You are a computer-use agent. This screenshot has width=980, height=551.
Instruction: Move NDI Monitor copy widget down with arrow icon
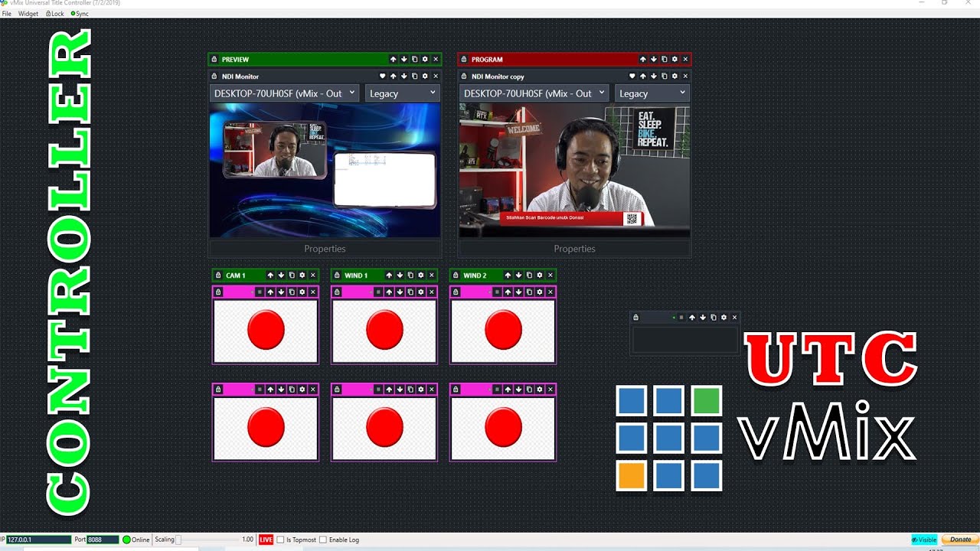[x=654, y=76]
